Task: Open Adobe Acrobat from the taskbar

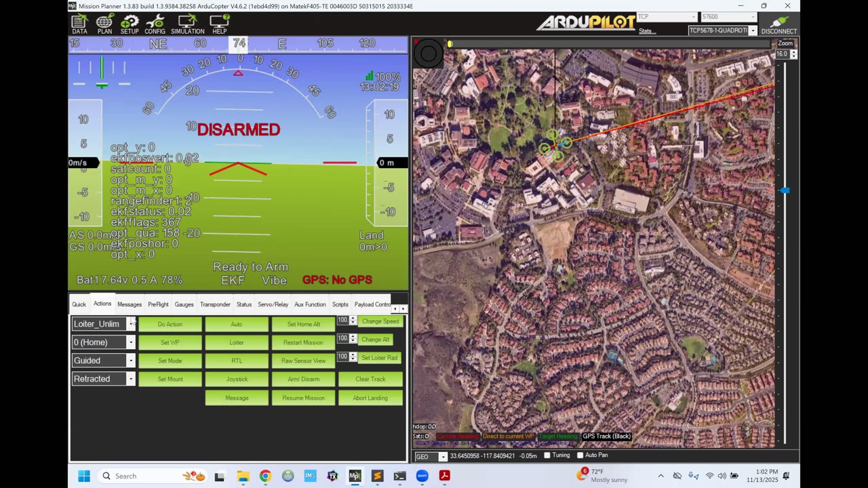Action: (x=444, y=476)
